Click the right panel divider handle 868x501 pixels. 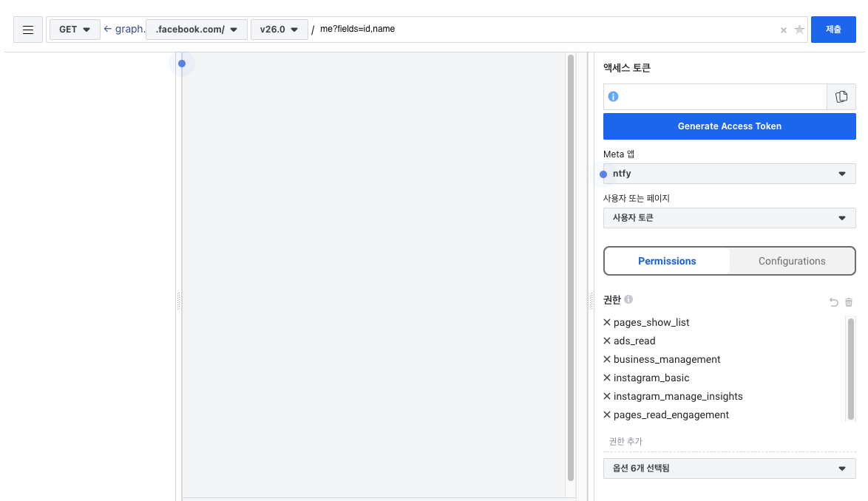tap(591, 301)
